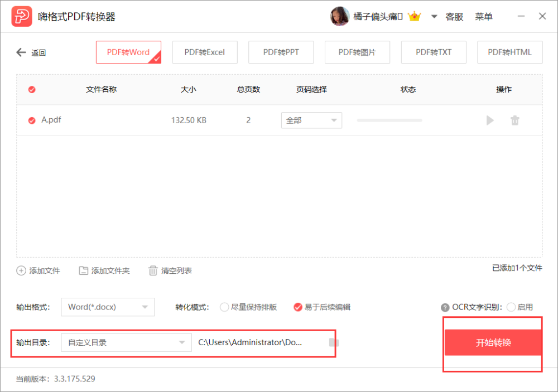
Task: Click the 已添加1个文件 status text
Action: coord(517,268)
